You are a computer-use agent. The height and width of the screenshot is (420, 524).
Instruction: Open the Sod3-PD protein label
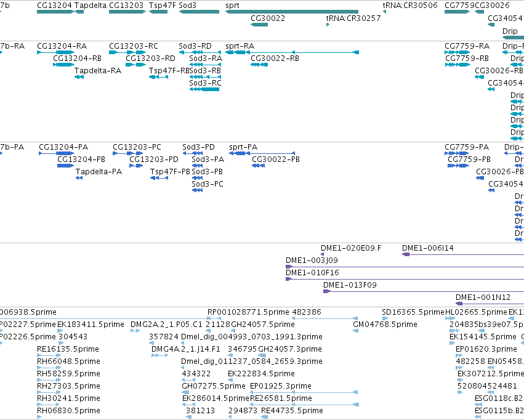pyautogui.click(x=198, y=147)
